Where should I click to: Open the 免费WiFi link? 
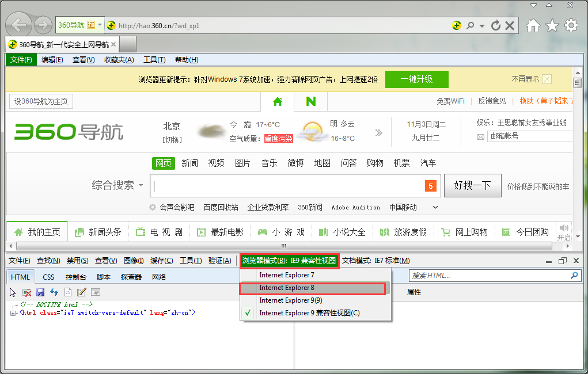(450, 101)
